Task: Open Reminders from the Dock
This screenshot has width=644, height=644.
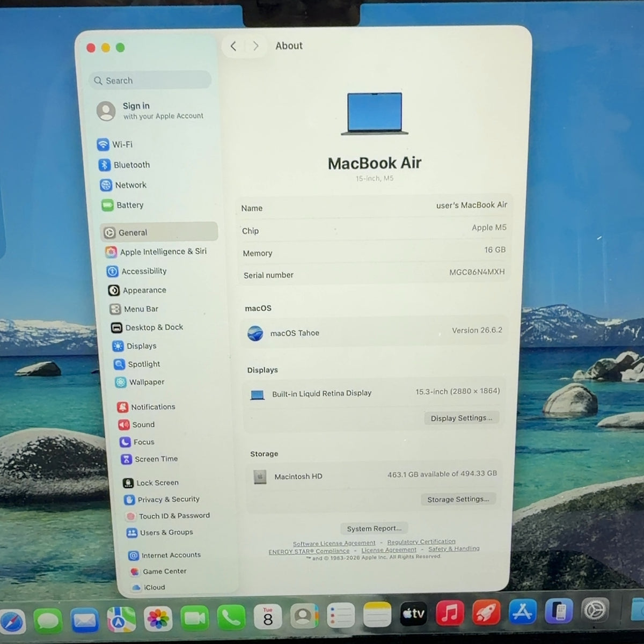Action: [x=341, y=616]
